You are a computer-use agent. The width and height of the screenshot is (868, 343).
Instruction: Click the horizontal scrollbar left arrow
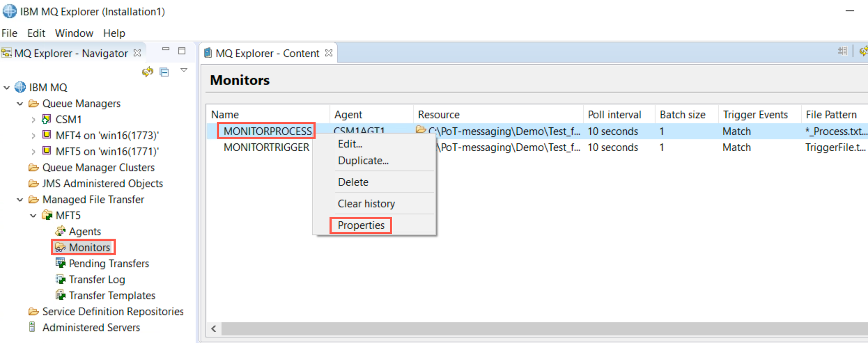[214, 328]
